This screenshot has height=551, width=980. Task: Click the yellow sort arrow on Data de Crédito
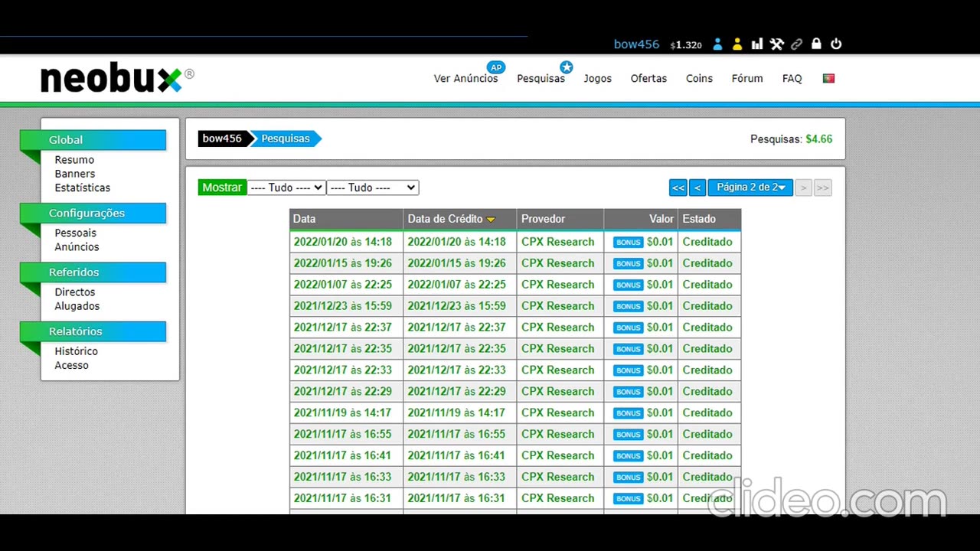pyautogui.click(x=491, y=220)
